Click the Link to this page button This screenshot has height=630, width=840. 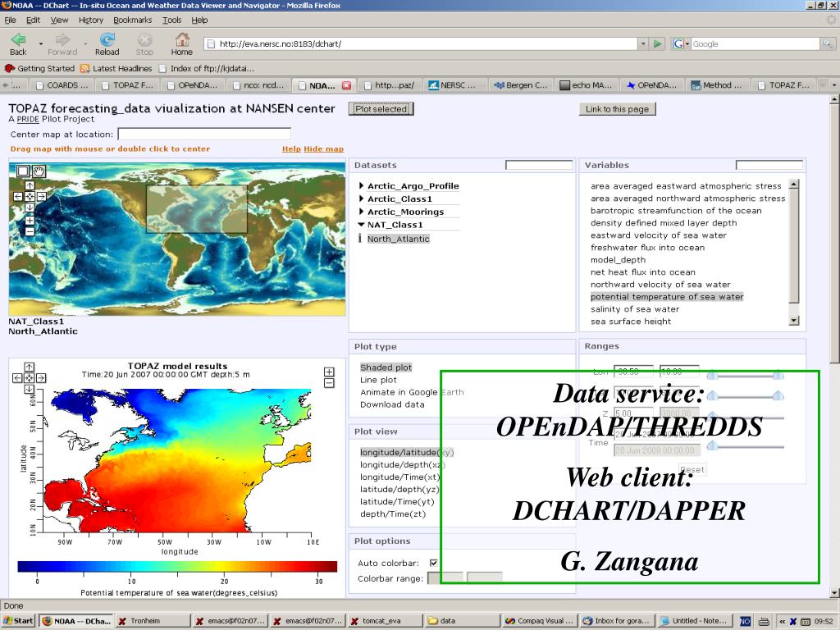point(617,109)
